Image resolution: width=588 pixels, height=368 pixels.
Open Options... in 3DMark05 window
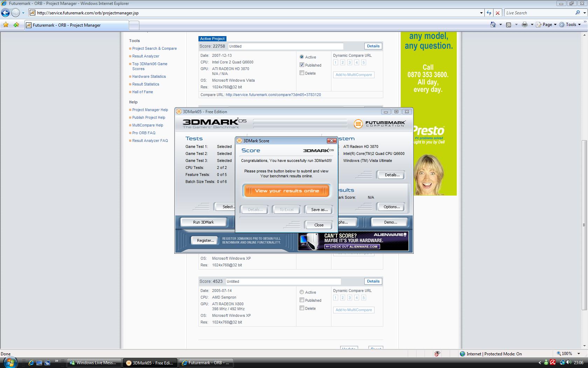(392, 207)
